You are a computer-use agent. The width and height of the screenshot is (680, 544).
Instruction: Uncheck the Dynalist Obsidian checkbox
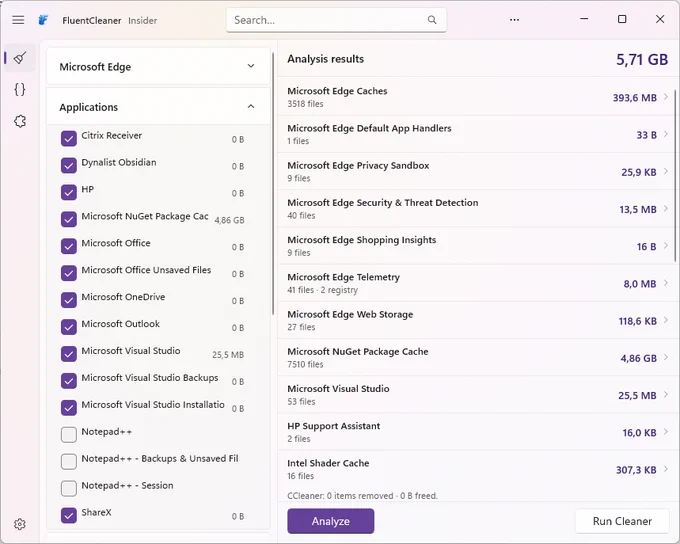69,166
